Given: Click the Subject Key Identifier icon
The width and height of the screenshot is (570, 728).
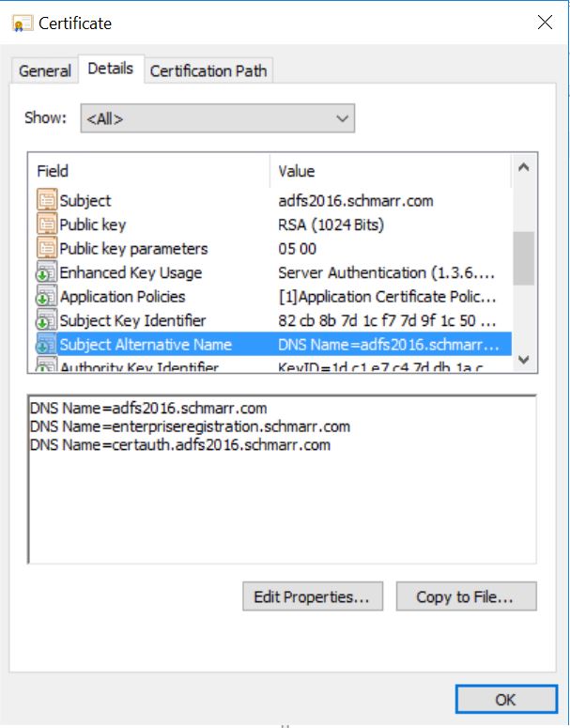Looking at the screenshot, I should [46, 320].
